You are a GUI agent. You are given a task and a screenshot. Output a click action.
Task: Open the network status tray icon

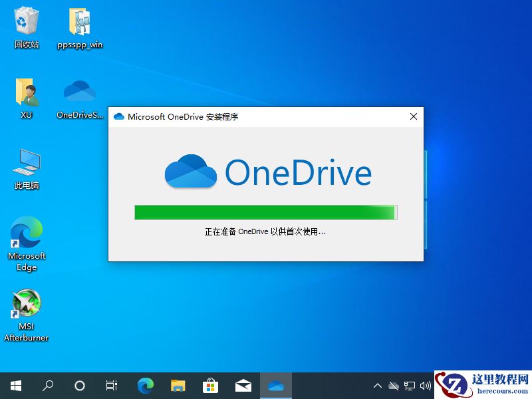410,385
